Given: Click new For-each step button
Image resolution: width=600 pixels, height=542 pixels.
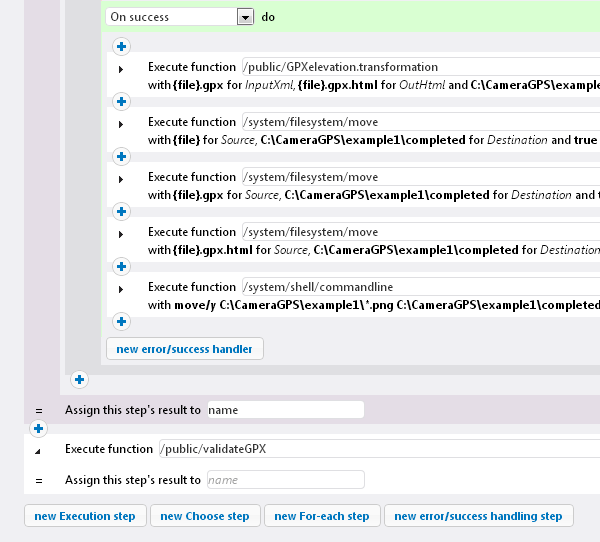Looking at the screenshot, I should 322,516.
